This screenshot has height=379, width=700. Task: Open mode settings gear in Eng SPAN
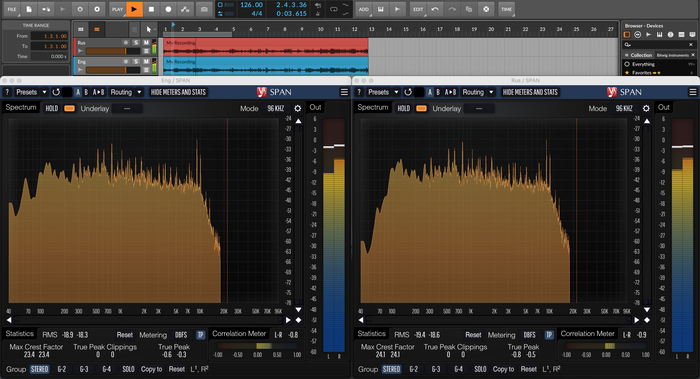[x=297, y=108]
